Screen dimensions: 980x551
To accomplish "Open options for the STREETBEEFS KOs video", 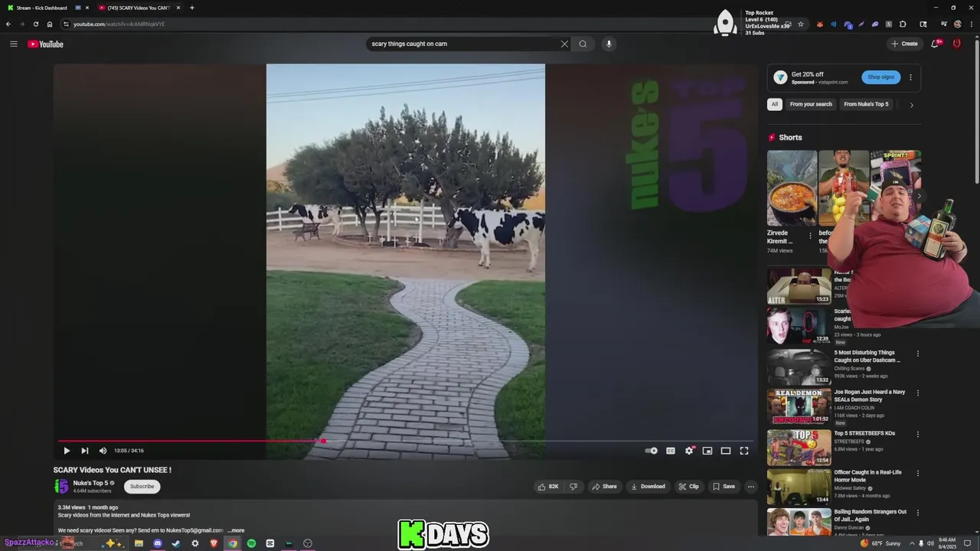I will [917, 434].
